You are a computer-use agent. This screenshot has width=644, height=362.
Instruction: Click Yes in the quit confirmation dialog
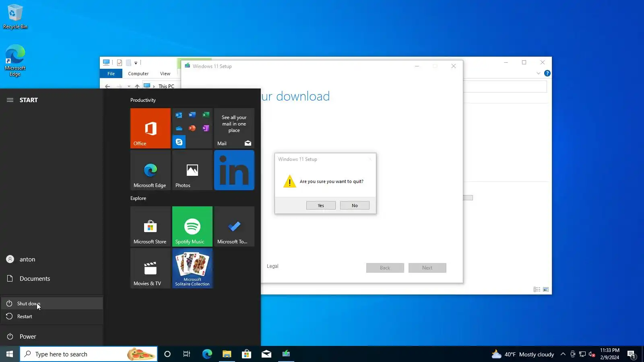click(321, 206)
